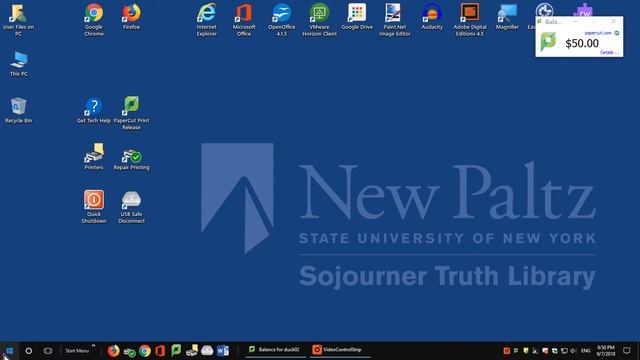This screenshot has height=360, width=640.
Task: Click the PaperCut logo in balance window
Action: point(548,42)
